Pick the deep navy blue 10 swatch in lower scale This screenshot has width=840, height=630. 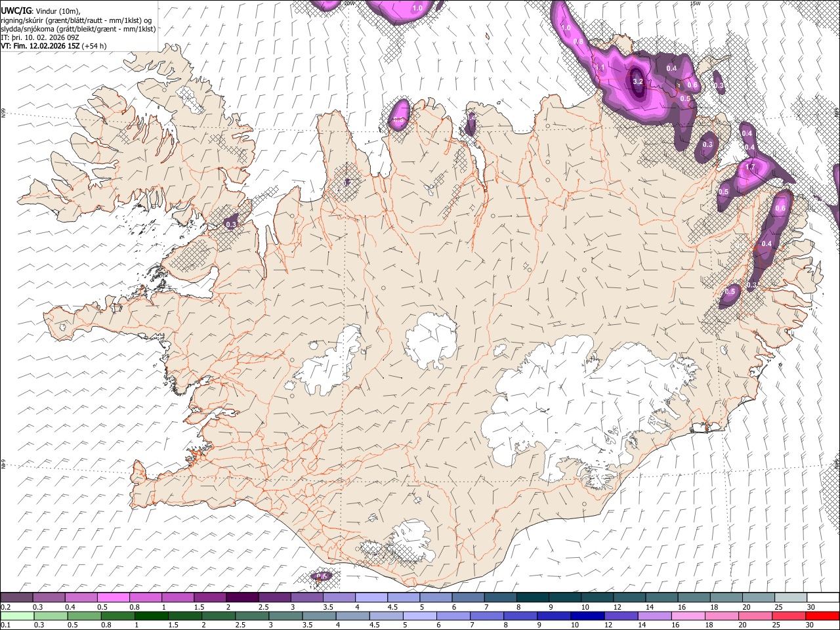587,616
